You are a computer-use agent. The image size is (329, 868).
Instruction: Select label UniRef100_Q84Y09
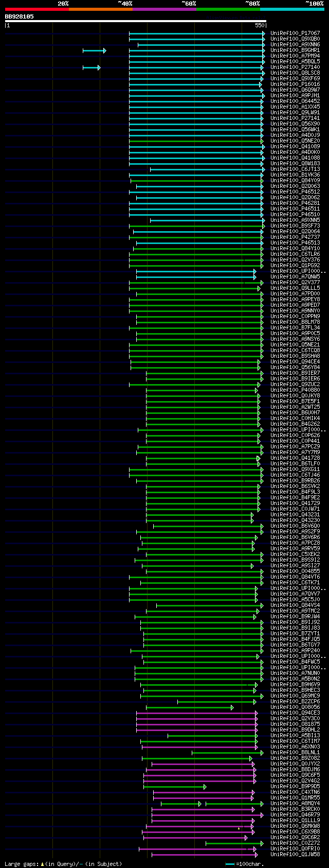click(295, 181)
